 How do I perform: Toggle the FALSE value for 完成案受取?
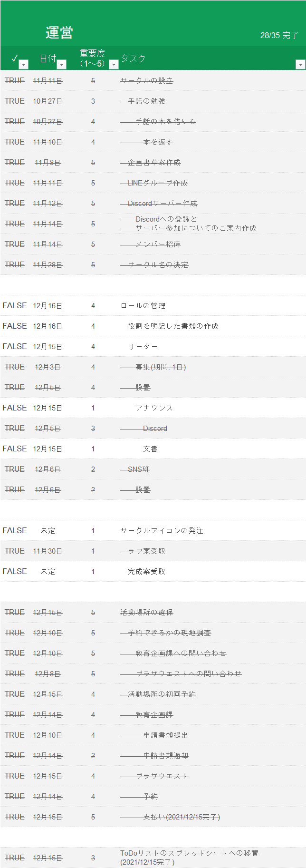pyautogui.click(x=15, y=572)
